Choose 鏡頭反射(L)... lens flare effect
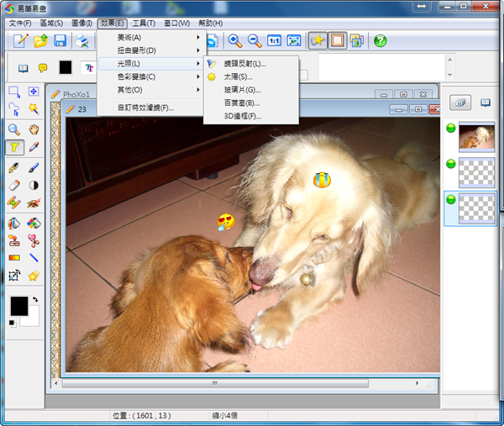This screenshot has width=504, height=426. point(251,64)
